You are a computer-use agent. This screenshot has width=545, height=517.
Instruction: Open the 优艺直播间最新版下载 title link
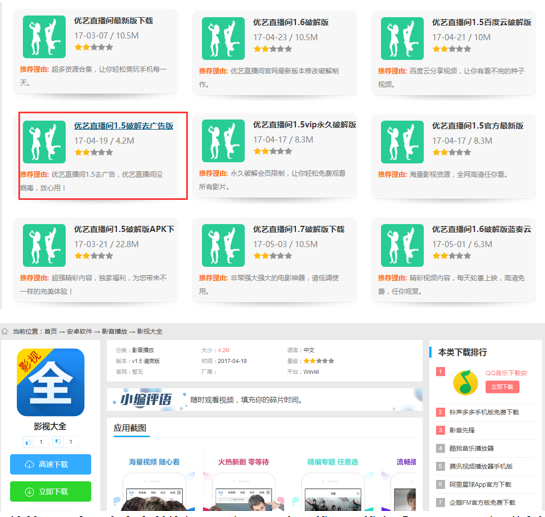click(113, 21)
